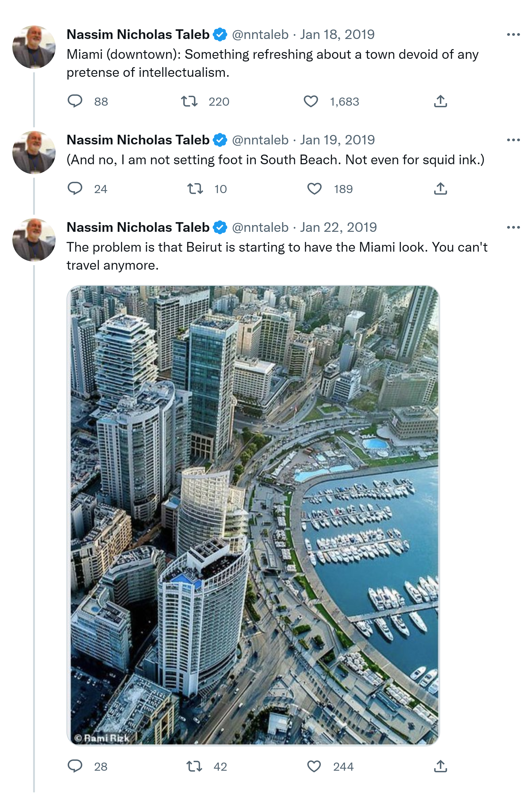Retweet the South Beach squid ink tweet
The image size is (532, 793).
point(195,188)
